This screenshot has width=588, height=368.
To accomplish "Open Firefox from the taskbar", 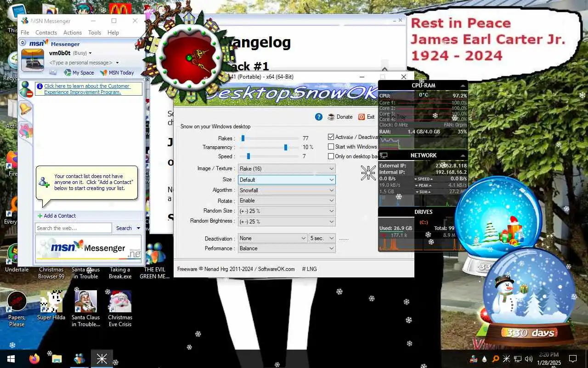I will 34,359.
